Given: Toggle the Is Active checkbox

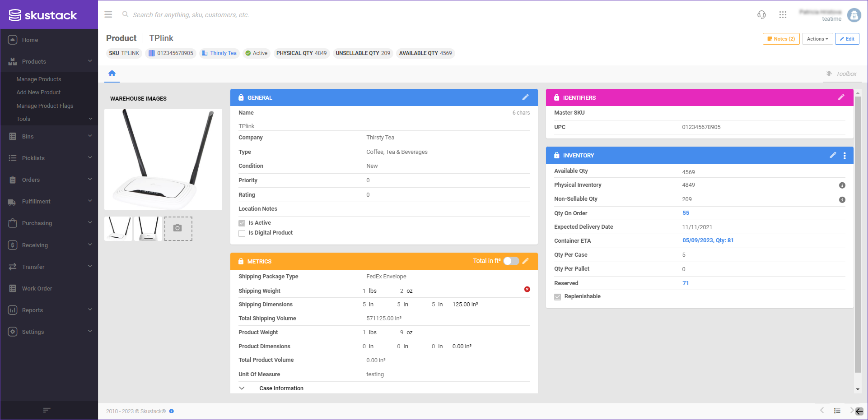Looking at the screenshot, I should point(242,223).
